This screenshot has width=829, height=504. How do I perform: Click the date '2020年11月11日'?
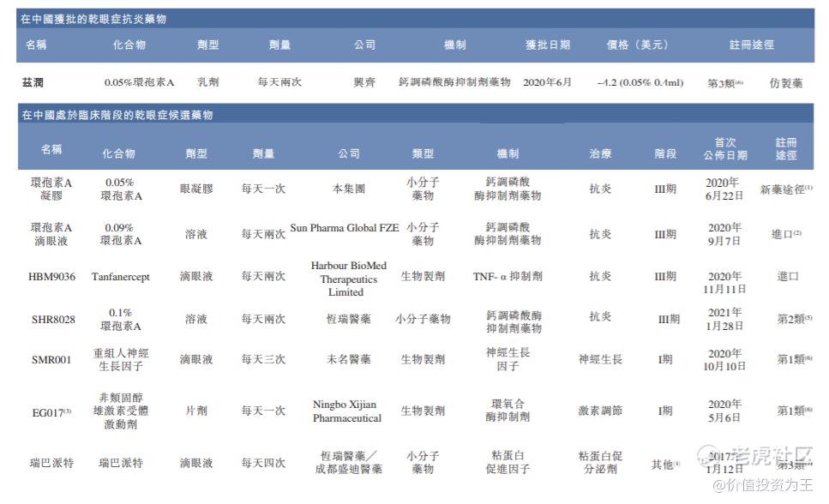tap(724, 283)
